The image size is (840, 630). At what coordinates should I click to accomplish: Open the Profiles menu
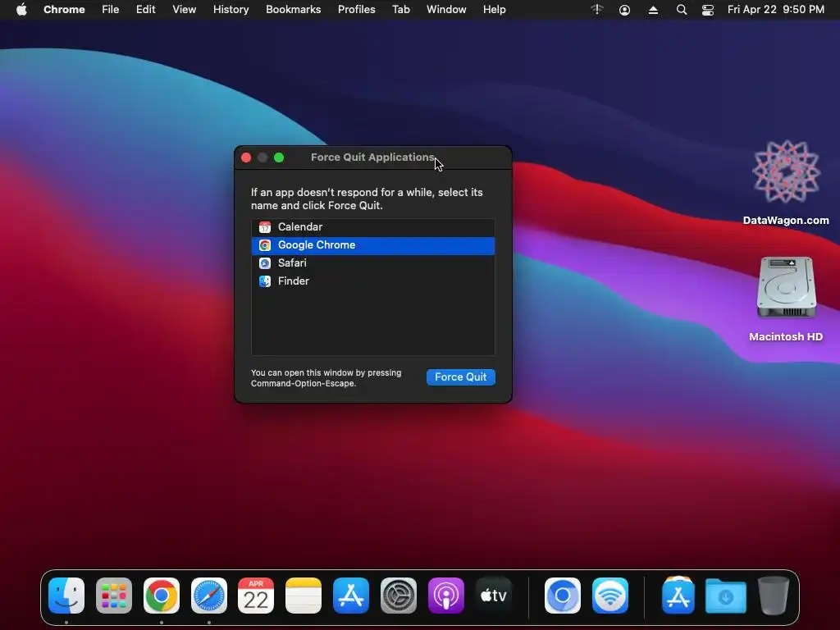[x=356, y=10]
